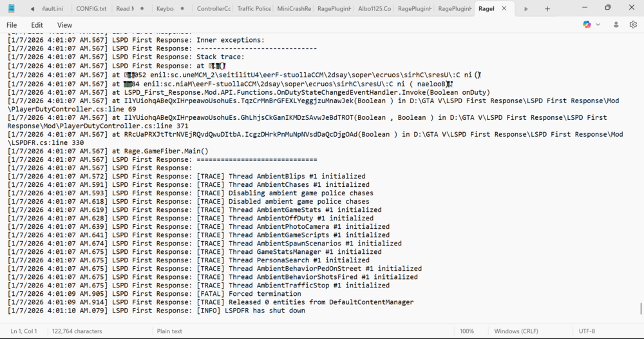Click 'Thread AmbientGameScripts #1 initialized' line
The width and height of the screenshot is (644, 339).
click(198, 235)
